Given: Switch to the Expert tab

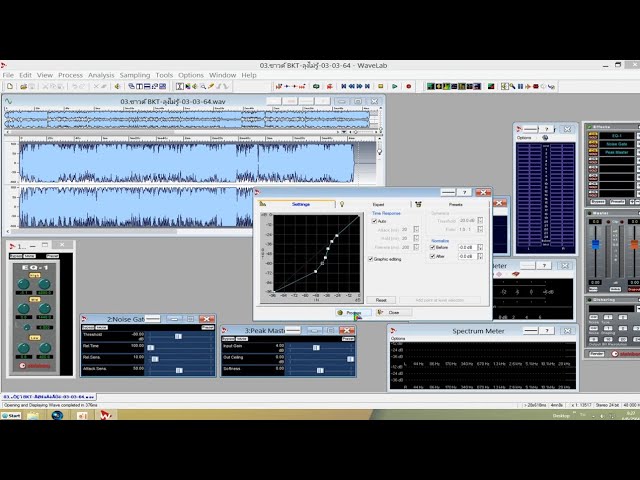Looking at the screenshot, I should point(378,204).
